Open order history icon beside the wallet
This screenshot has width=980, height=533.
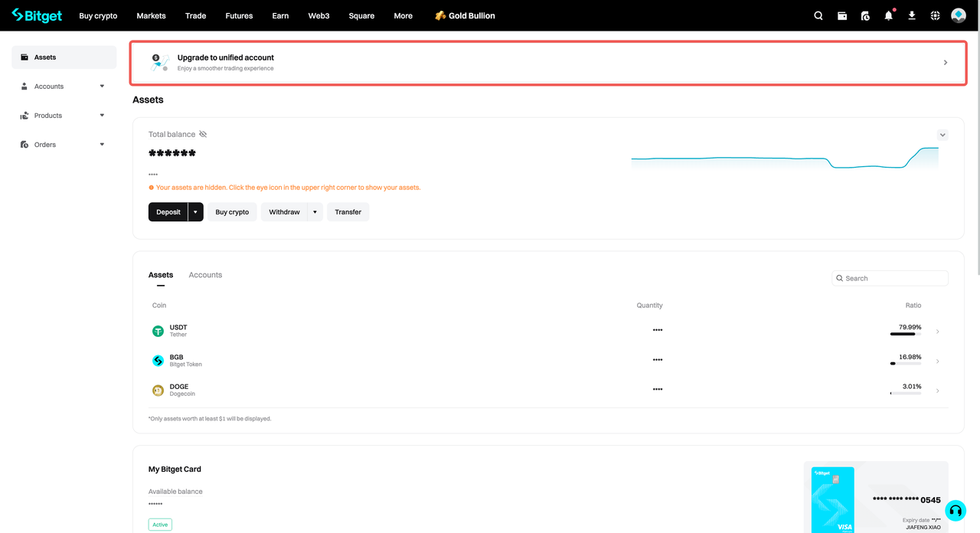tap(865, 15)
